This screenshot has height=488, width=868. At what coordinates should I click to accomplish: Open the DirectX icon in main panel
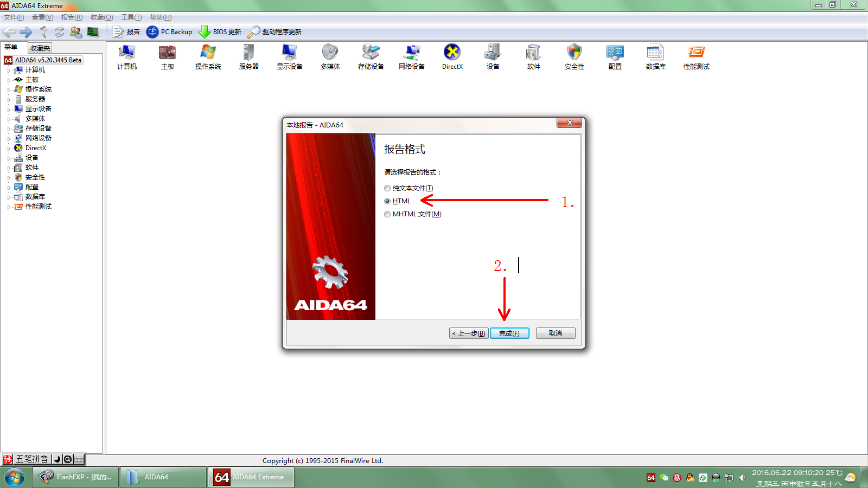click(452, 56)
